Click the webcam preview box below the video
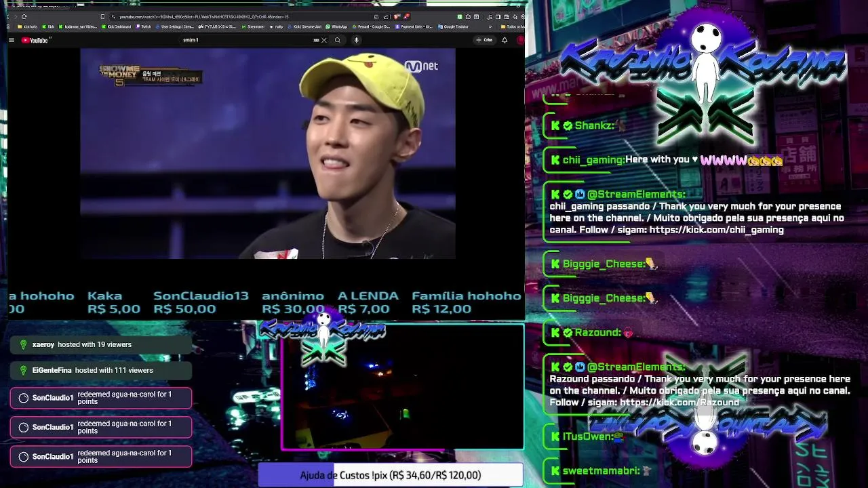This screenshot has width=868, height=488. (x=403, y=387)
